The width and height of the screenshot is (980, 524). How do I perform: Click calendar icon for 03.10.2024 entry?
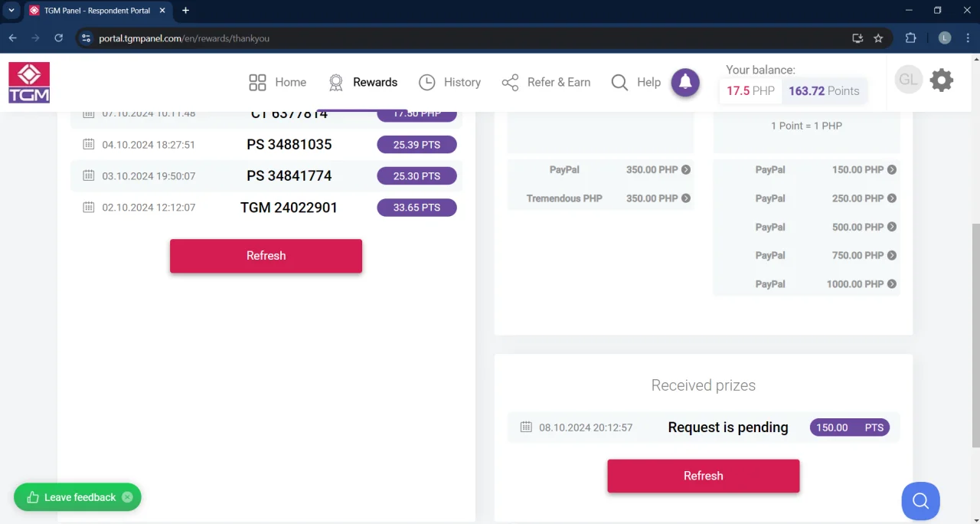[88, 175]
